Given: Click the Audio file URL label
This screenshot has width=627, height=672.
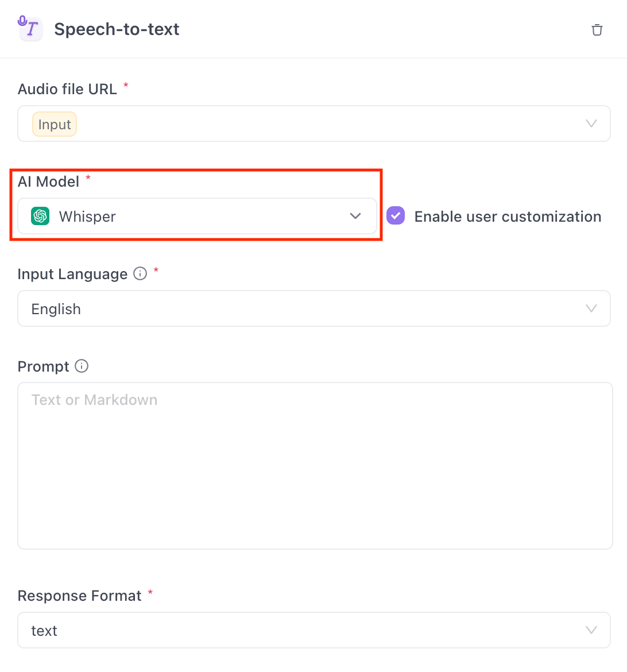Looking at the screenshot, I should point(67,89).
